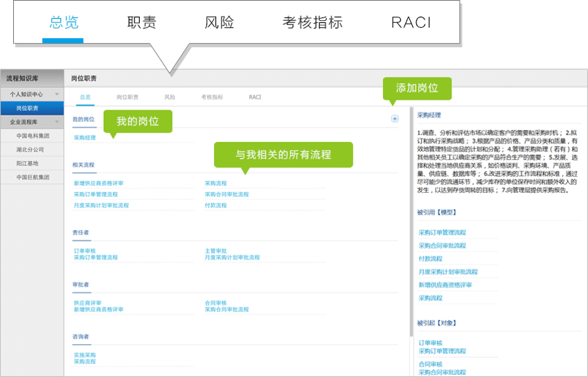This screenshot has width=588, height=377.
Task: Switch to the 岗位职责 tab beside 总览
Action: [x=127, y=98]
